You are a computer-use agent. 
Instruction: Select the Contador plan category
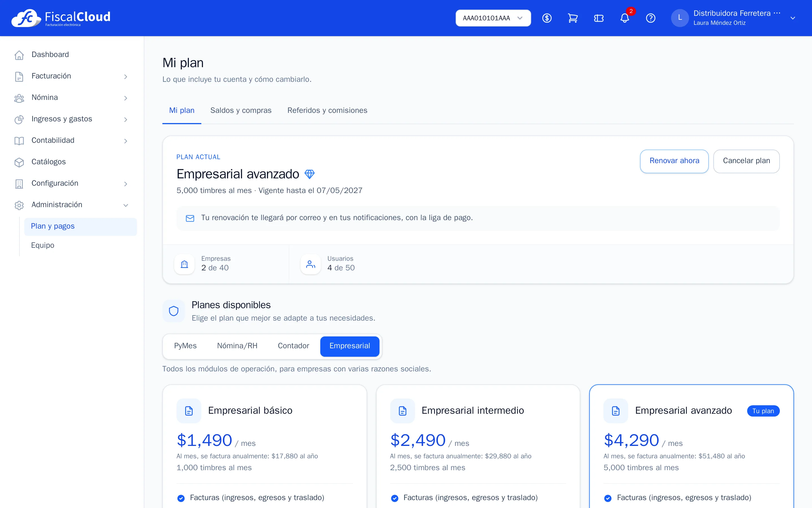pos(293,346)
